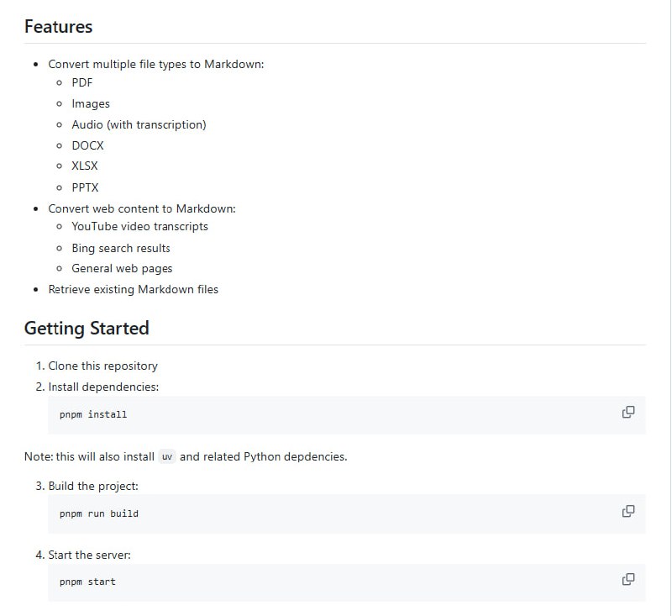Click the pnpm install code text
The width and height of the screenshot is (672, 616).
pos(93,414)
